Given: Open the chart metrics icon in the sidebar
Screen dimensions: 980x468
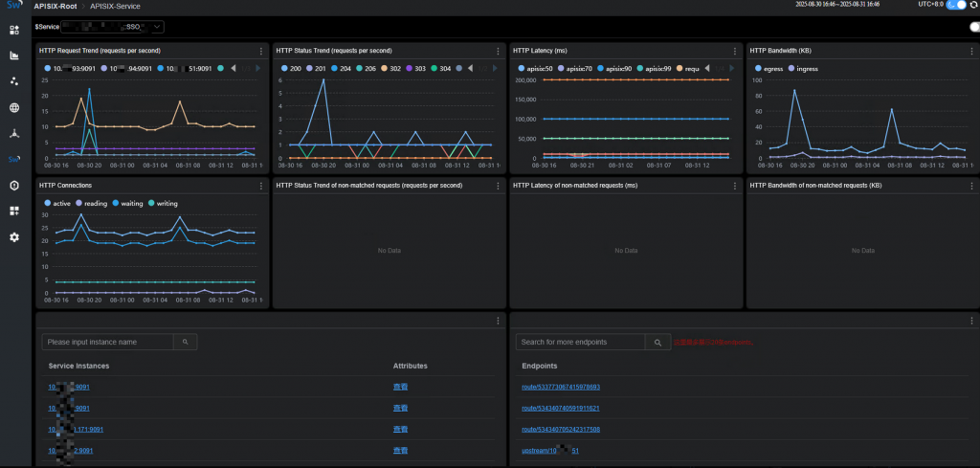Looking at the screenshot, I should [x=14, y=56].
